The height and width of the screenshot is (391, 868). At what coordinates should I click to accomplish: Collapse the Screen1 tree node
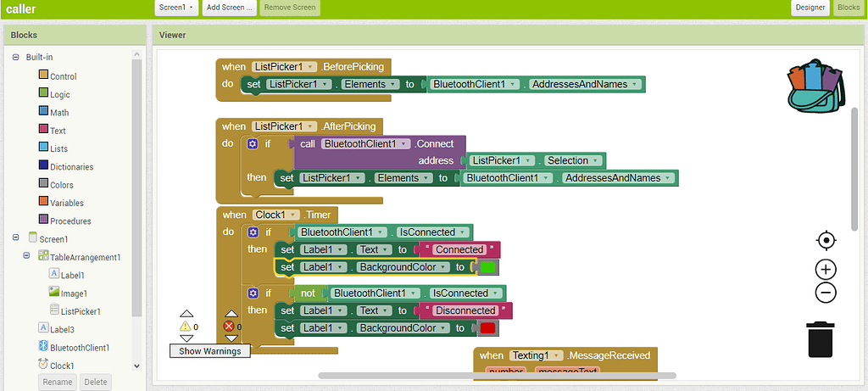(x=15, y=238)
